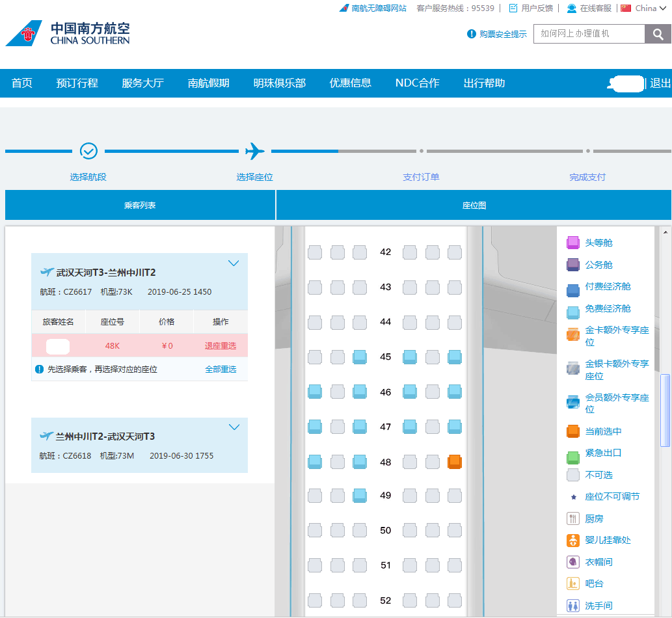
Task: Click the 退座重选 seat refund link
Action: coord(221,345)
